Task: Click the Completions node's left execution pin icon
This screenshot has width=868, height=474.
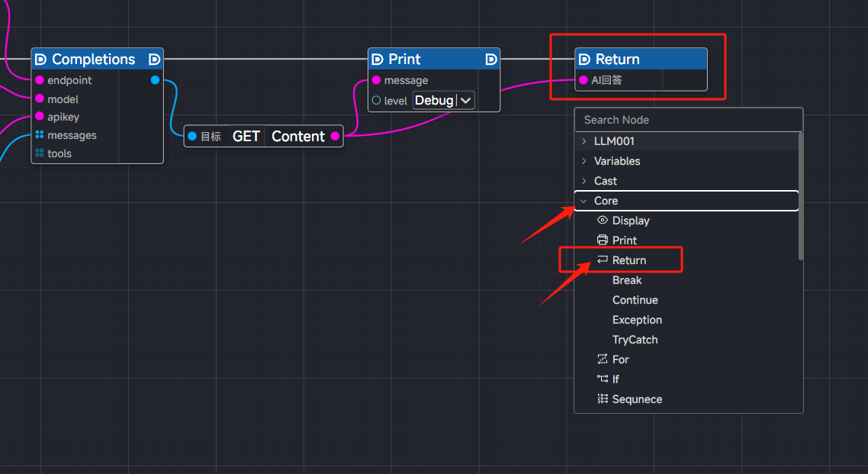Action: pos(41,60)
